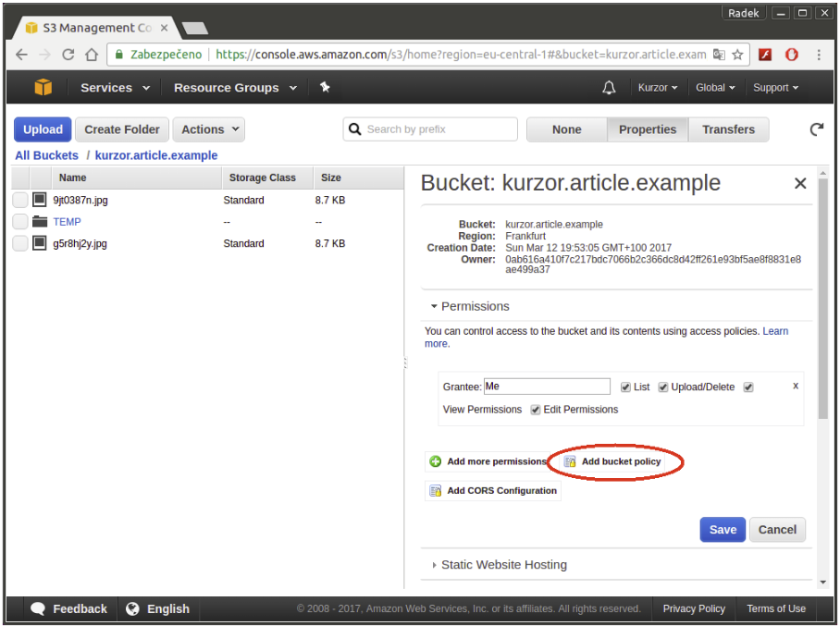Collapse the Permissions section
Image resolution: width=840 pixels, height=626 pixels.
click(x=470, y=306)
